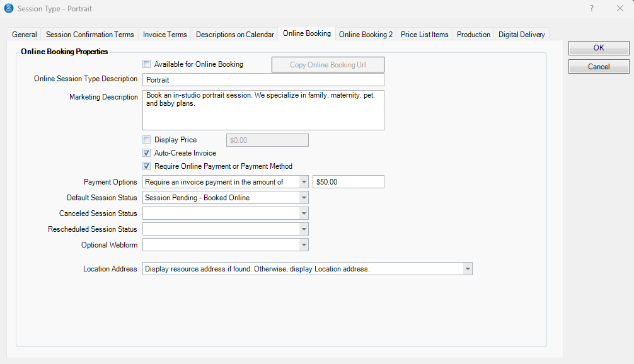Screen dimensions: 634x364
Task: Click the help question mark button
Action: (591, 9)
